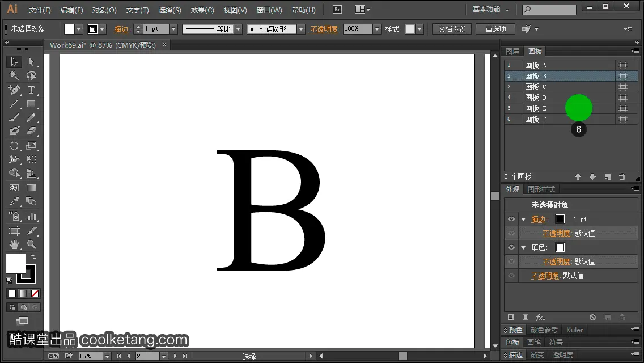Select the Zoom tool
This screenshot has width=644, height=363.
[31, 244]
